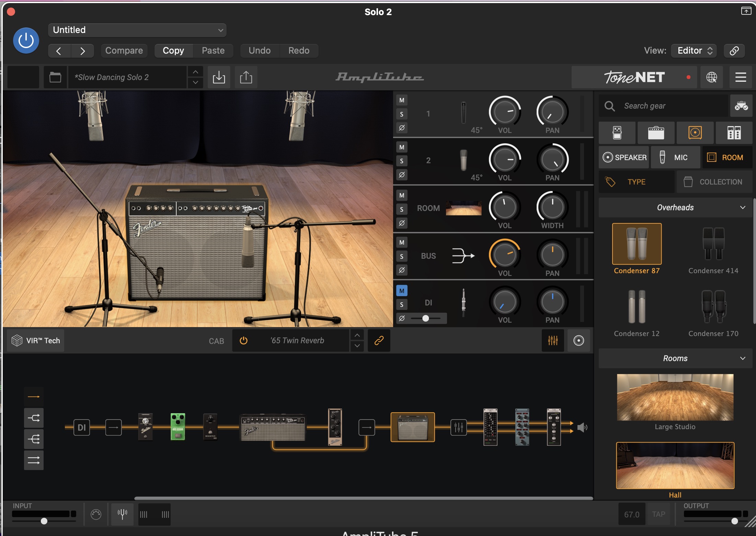
Task: Collapse the Rooms section
Action: point(675,358)
